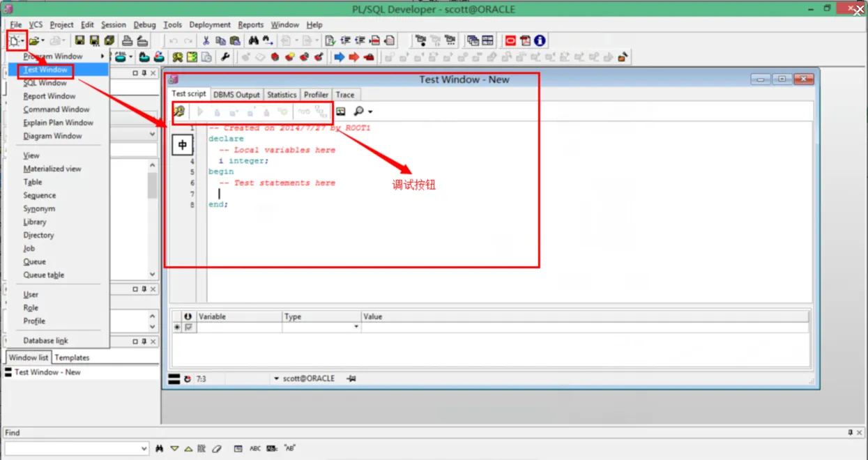Viewport: 868px width, 460px height.
Task: Switch to the Window list tab
Action: (29, 358)
